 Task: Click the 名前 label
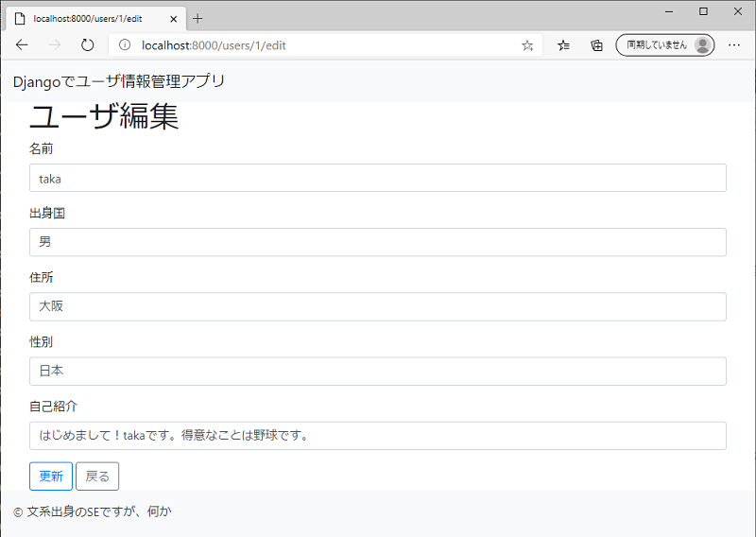tap(41, 148)
